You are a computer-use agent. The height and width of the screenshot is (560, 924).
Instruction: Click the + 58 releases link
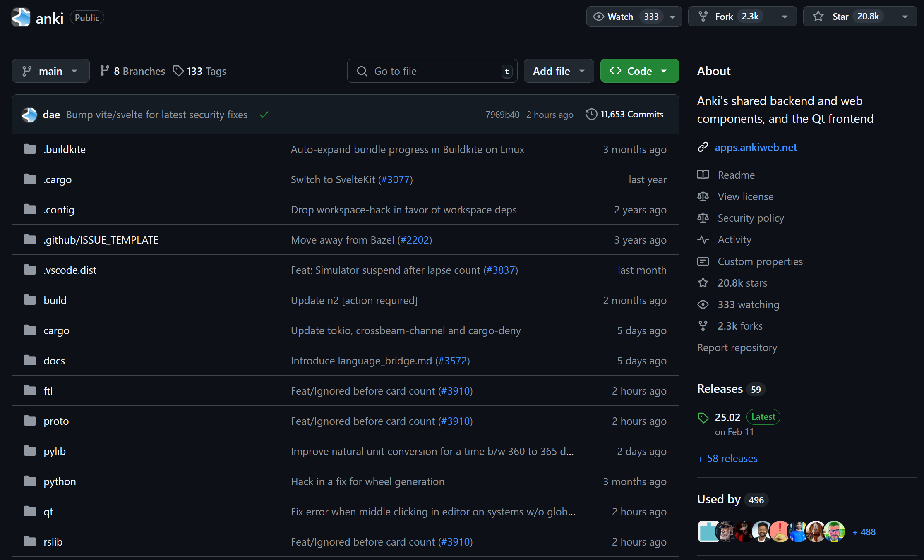(x=727, y=458)
